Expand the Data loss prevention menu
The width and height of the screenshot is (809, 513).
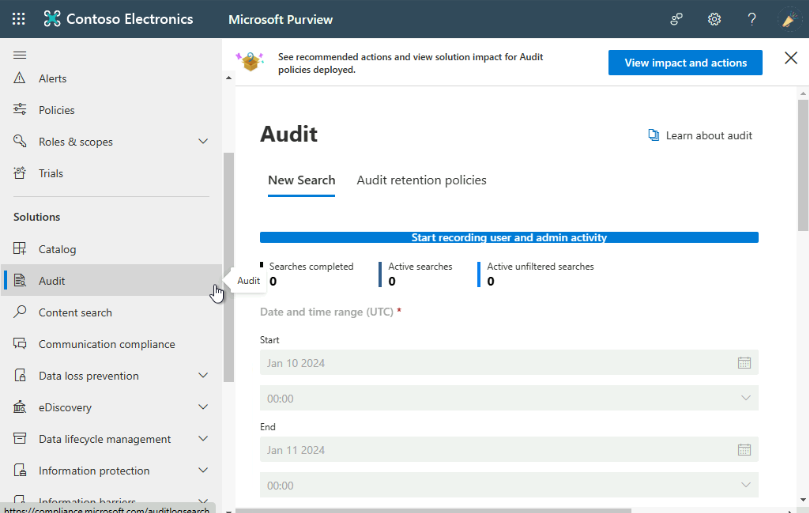pyautogui.click(x=203, y=376)
